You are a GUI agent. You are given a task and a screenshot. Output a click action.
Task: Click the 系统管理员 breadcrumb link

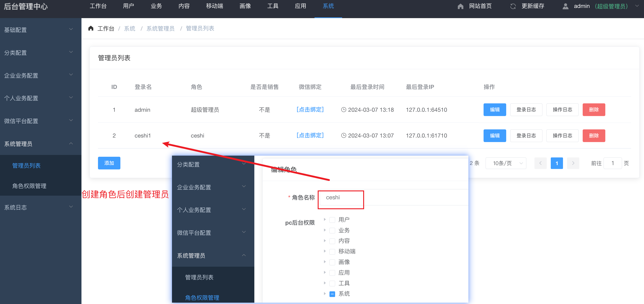pyautogui.click(x=160, y=28)
